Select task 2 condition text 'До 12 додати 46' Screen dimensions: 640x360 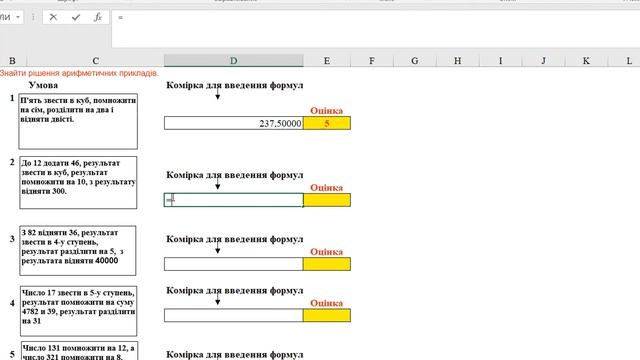pyautogui.click(x=78, y=182)
